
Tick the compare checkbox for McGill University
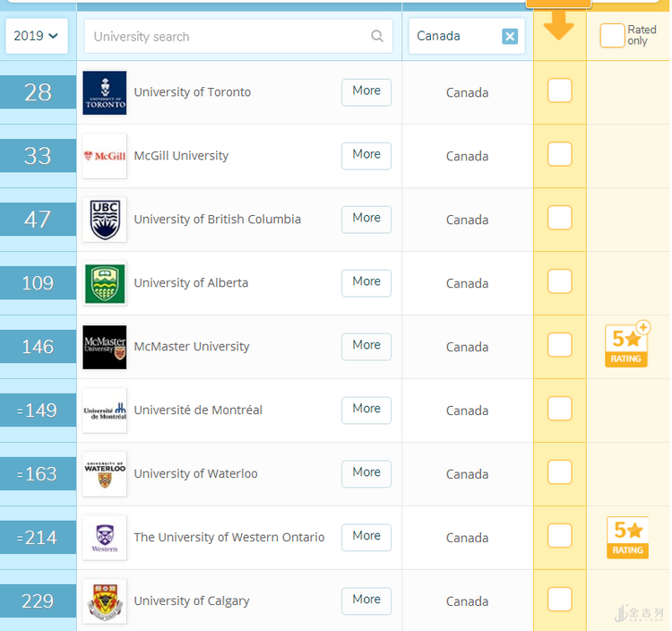[560, 154]
